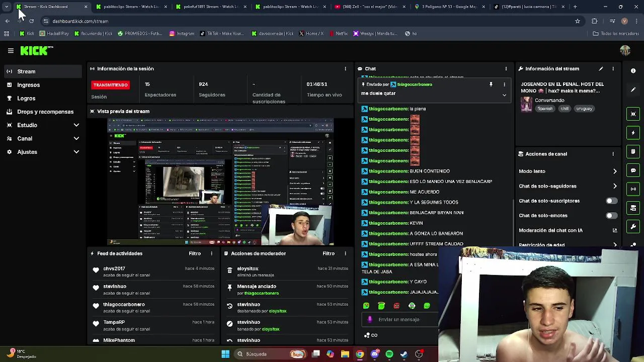Toggle the broadcast signal panel icon in right sidebar
Viewport: 644px width, 362px height.
point(633,189)
